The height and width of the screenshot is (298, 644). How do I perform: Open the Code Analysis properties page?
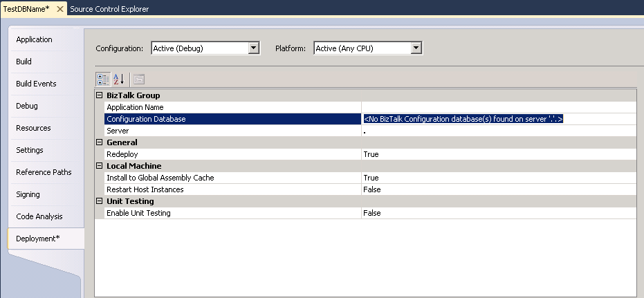tap(39, 216)
